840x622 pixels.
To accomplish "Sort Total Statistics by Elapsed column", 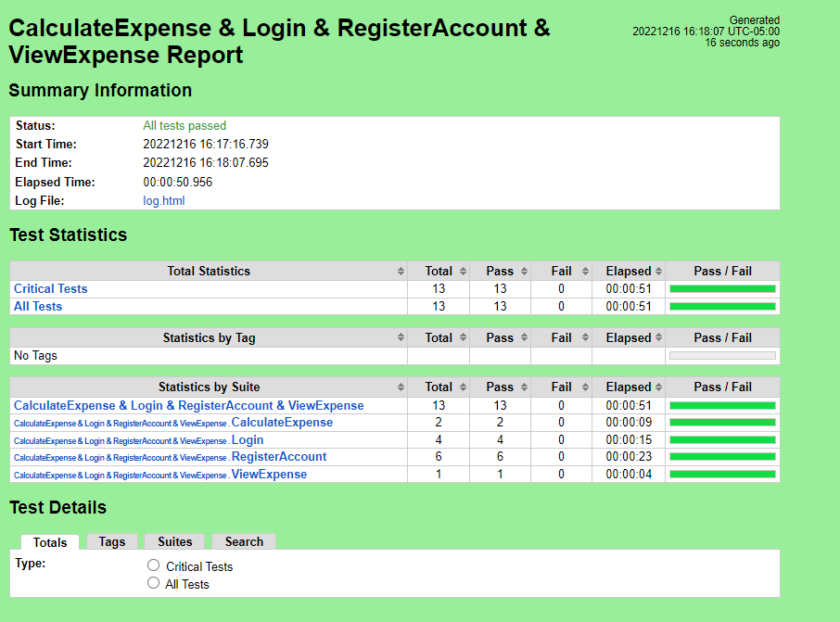I will [x=658, y=271].
